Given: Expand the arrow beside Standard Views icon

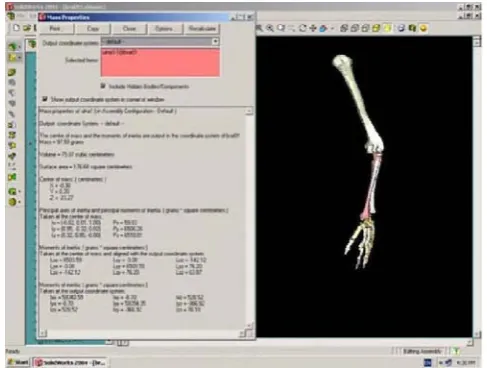Looking at the screenshot, I should (x=332, y=29).
